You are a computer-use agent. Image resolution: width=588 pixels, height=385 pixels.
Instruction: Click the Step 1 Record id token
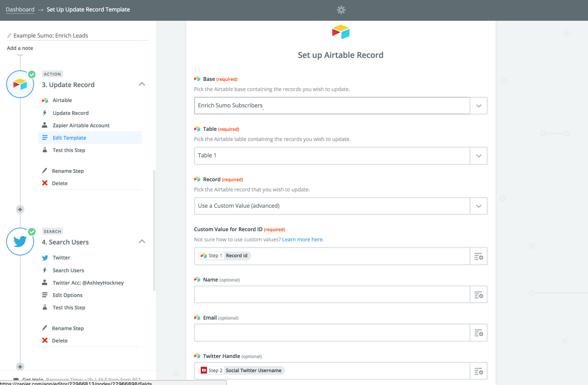tap(225, 256)
